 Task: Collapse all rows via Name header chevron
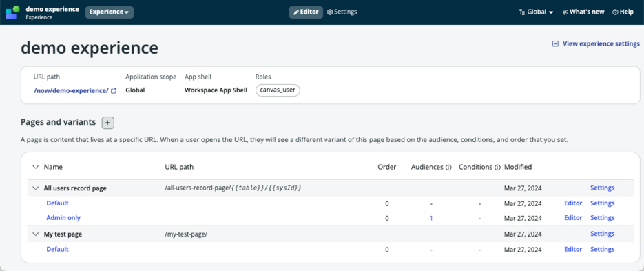[x=35, y=167]
